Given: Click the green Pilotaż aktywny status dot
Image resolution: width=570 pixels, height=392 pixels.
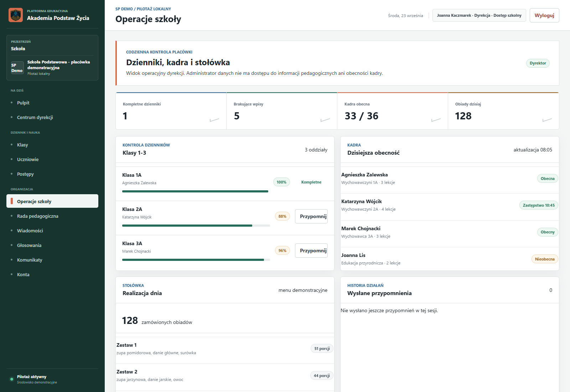Looking at the screenshot, I should [12, 379].
